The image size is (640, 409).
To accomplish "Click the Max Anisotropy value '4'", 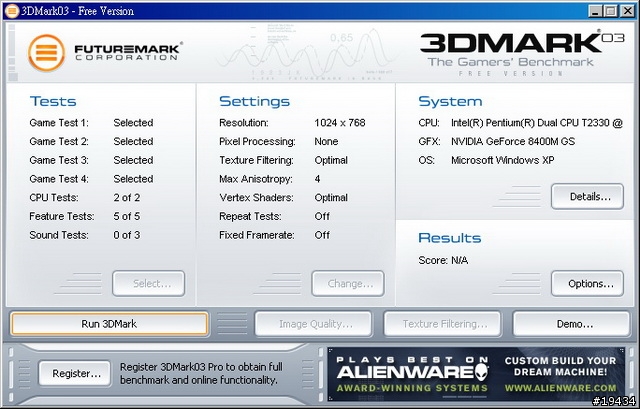I will coord(317,179).
